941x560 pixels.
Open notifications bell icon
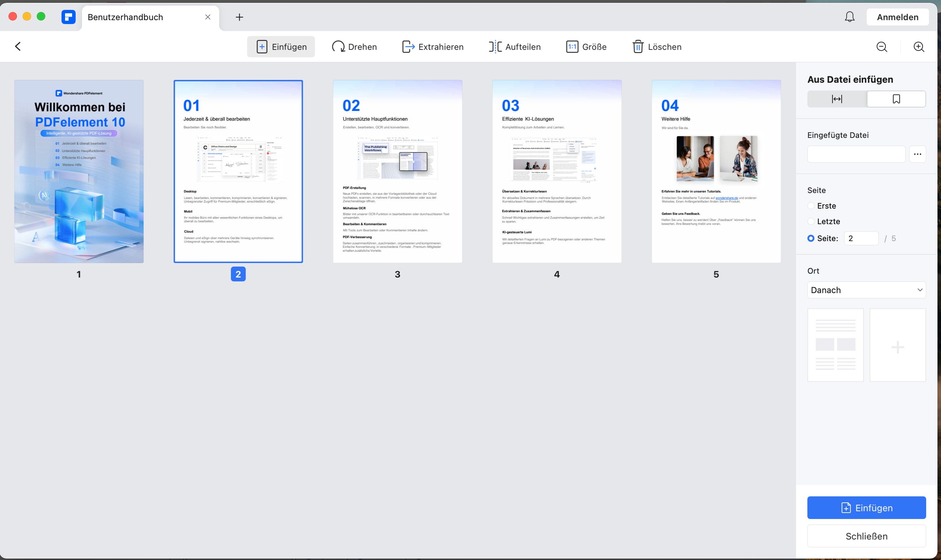(850, 17)
